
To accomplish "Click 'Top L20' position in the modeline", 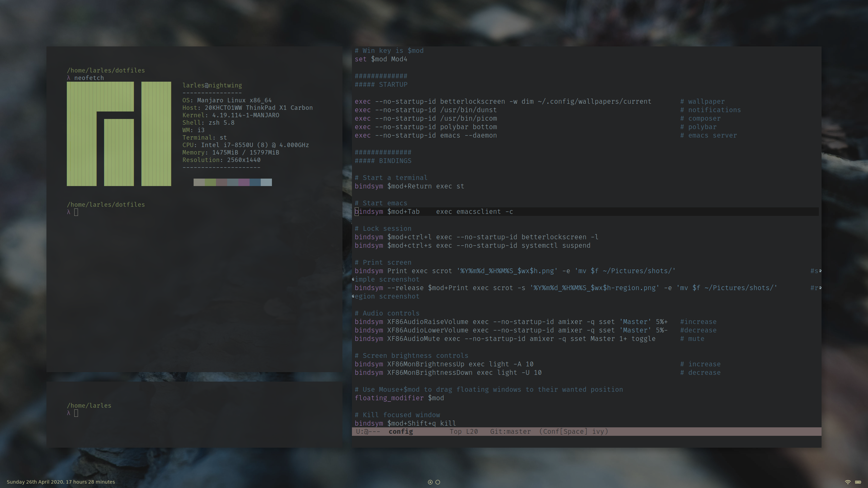I will (x=463, y=431).
